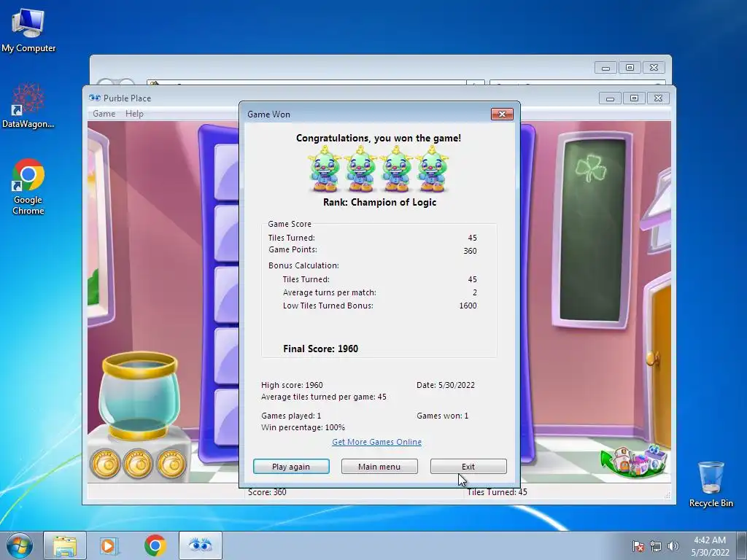Click the first gold sneak peek coin
This screenshot has width=747, height=560.
pyautogui.click(x=106, y=463)
